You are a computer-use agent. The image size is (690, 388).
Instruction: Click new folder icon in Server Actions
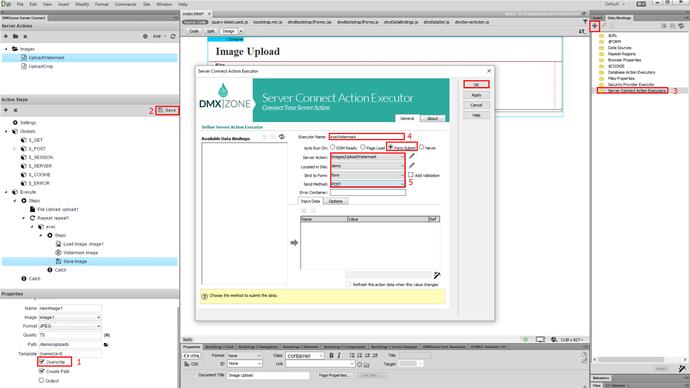coord(15,37)
